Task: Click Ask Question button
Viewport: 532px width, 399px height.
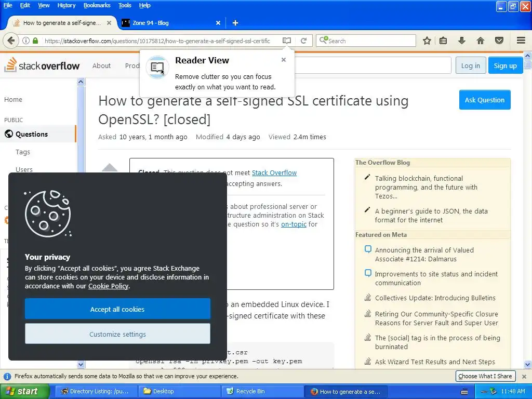Action: click(x=485, y=100)
